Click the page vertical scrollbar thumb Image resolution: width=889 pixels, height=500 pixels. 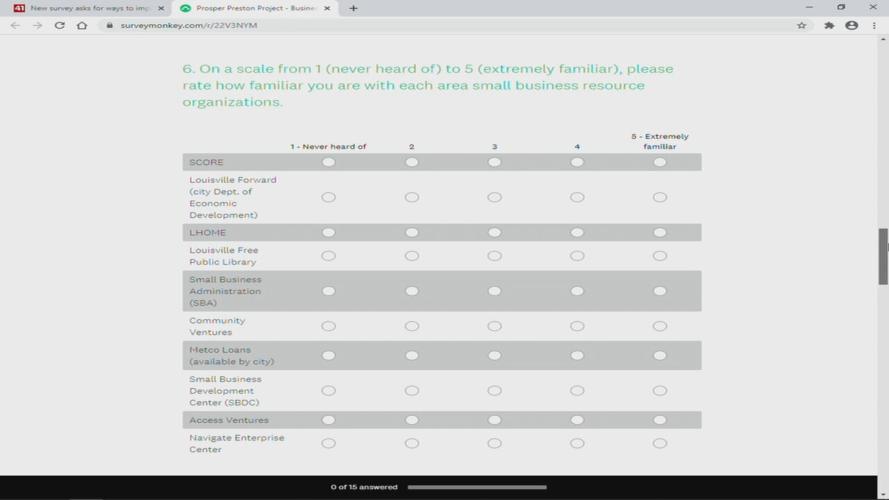pos(883,256)
